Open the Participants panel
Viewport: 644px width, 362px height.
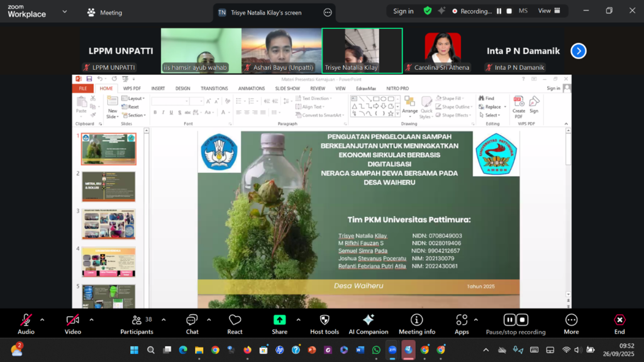click(x=136, y=321)
